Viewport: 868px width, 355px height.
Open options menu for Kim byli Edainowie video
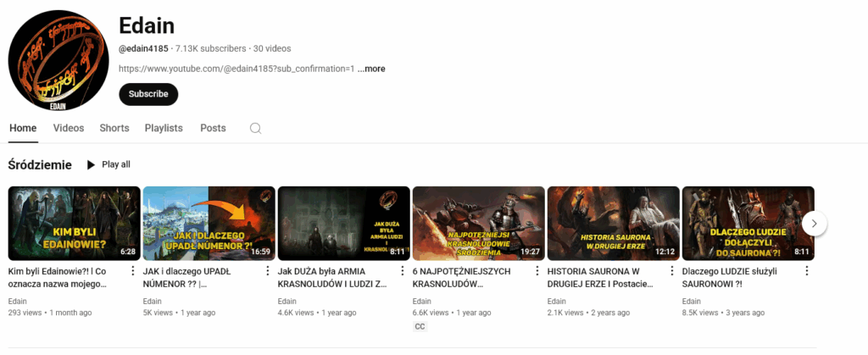132,270
